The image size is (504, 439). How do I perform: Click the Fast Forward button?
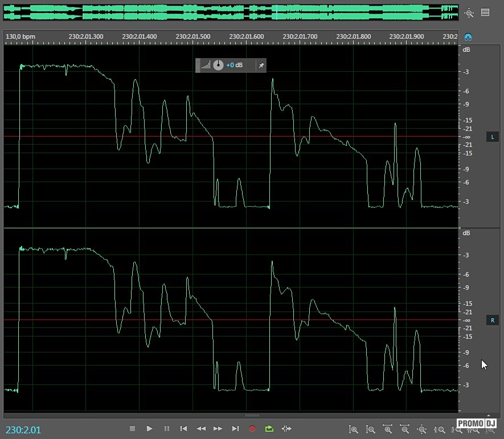[218, 429]
